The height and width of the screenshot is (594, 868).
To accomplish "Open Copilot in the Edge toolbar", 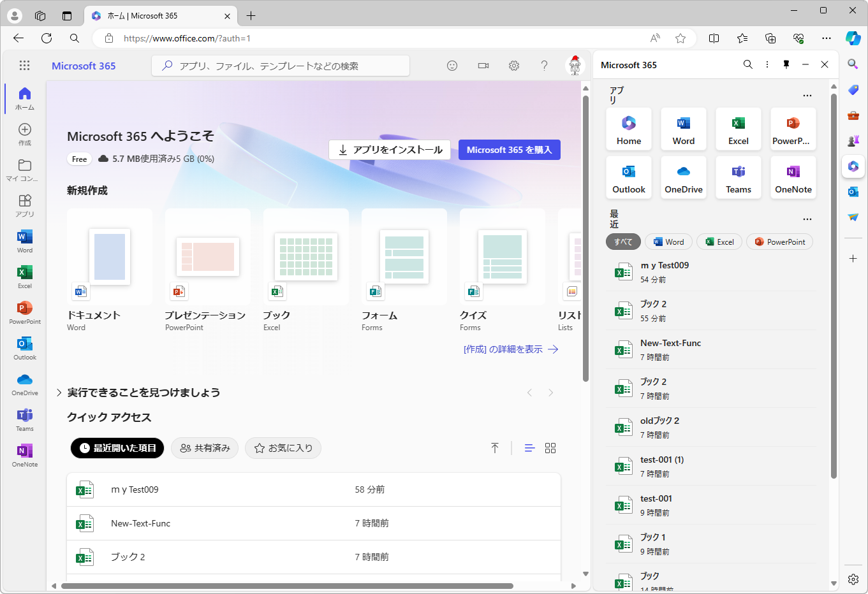I will (853, 38).
